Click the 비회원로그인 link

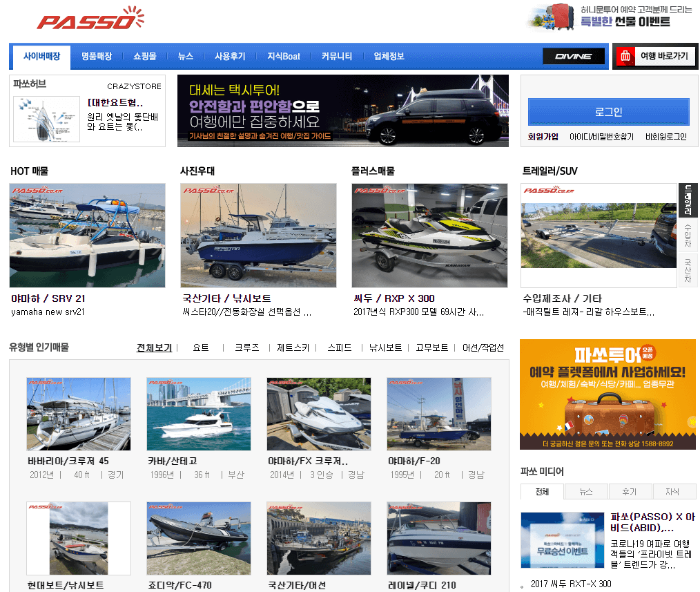665,137
